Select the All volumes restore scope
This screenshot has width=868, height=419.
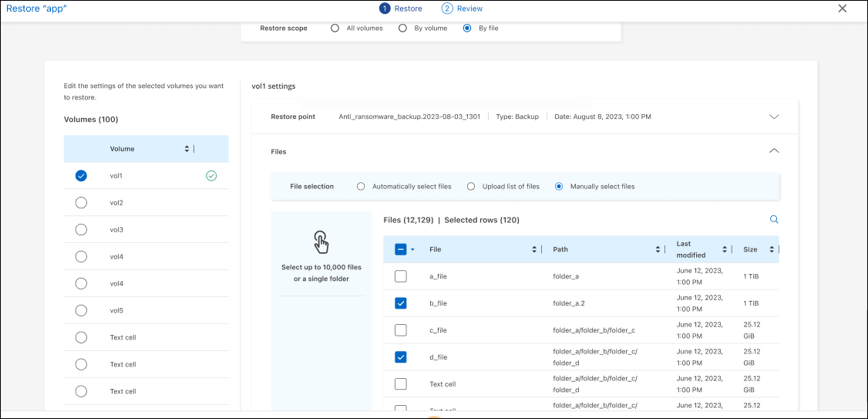coord(335,29)
